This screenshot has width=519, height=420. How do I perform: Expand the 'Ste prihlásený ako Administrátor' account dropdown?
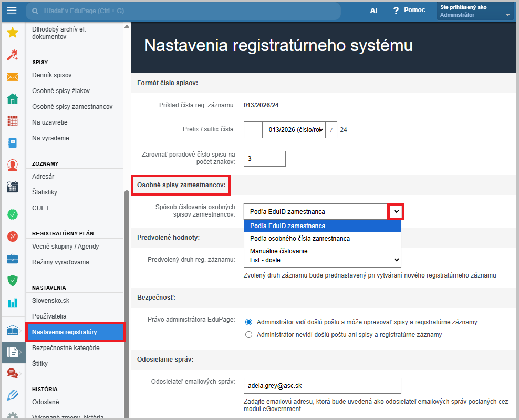coord(474,11)
